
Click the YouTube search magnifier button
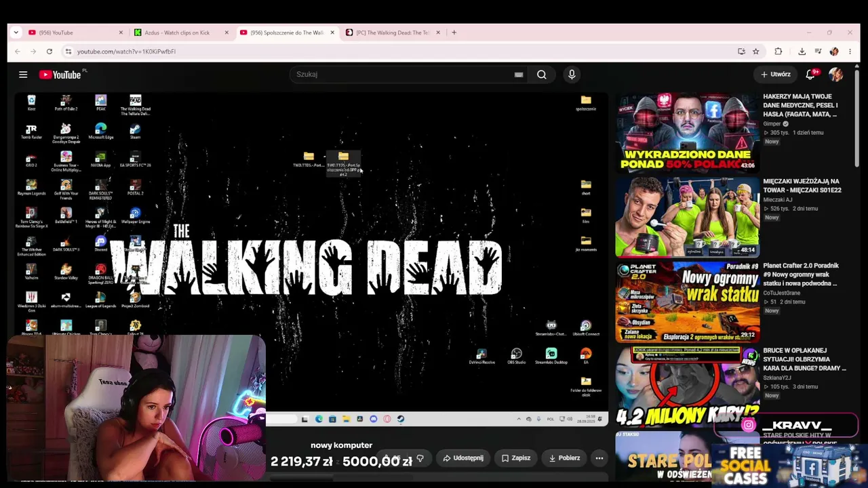point(542,75)
